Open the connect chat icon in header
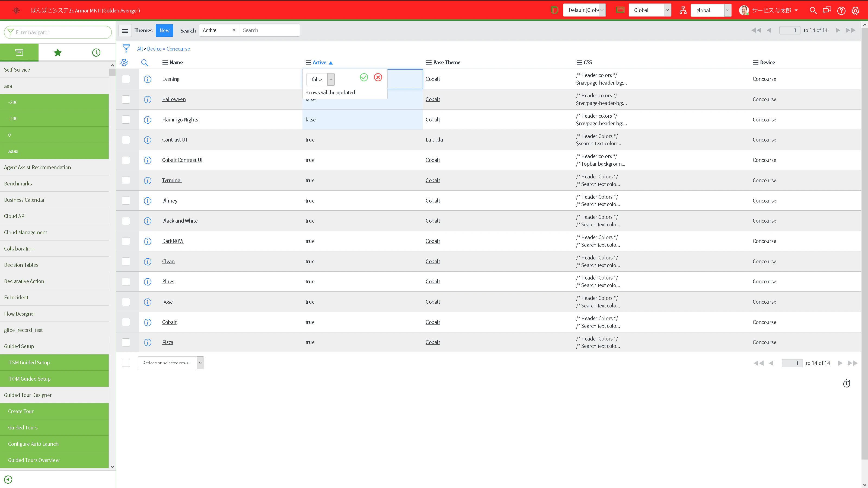 coord(827,11)
